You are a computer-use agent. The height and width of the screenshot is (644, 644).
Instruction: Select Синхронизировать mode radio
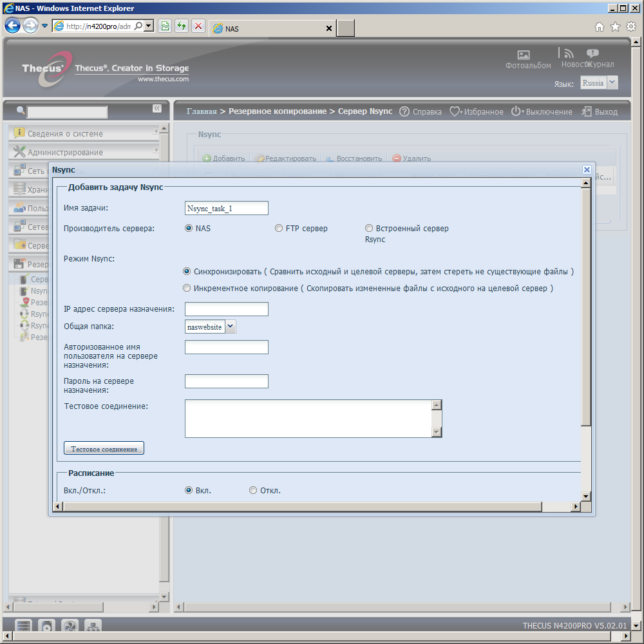tap(187, 272)
